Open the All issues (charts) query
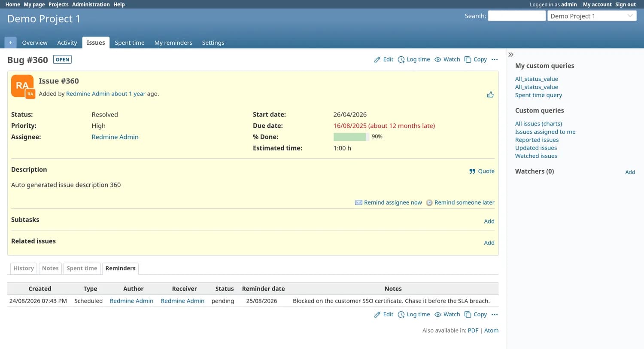The width and height of the screenshot is (644, 349). pos(538,124)
